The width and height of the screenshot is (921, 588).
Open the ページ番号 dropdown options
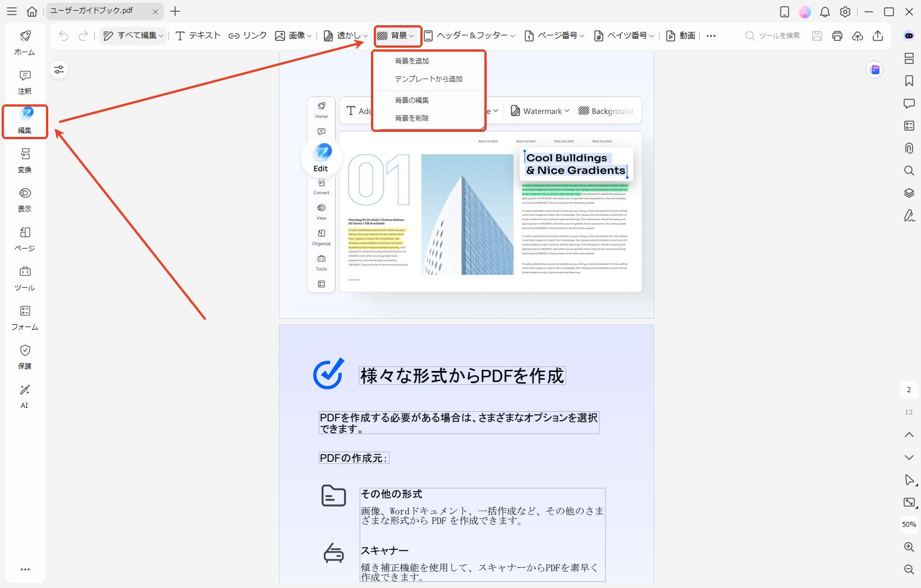point(556,35)
